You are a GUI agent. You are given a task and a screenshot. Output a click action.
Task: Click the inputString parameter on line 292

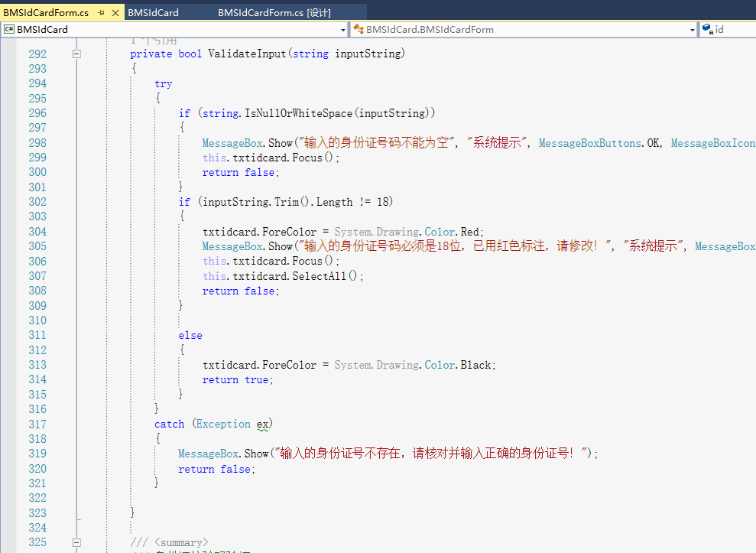point(368,54)
